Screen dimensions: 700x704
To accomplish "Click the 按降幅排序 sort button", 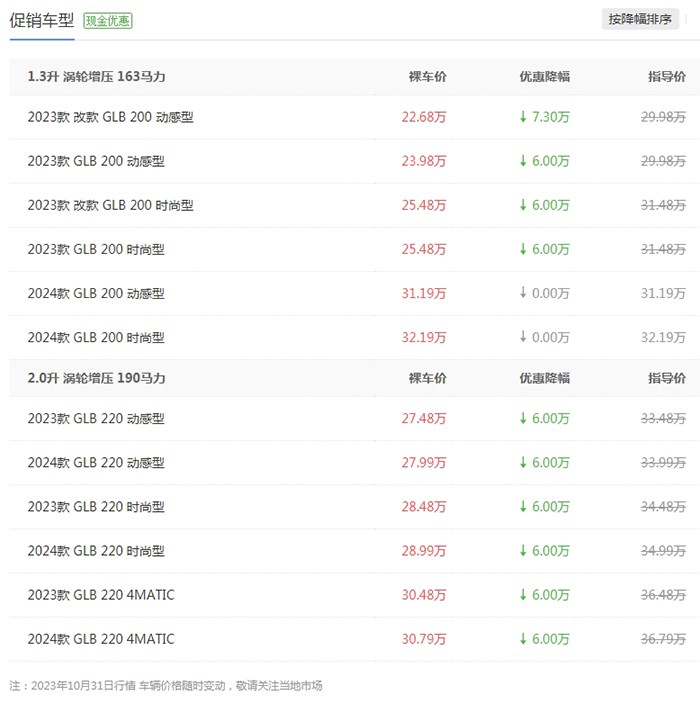I will point(640,19).
